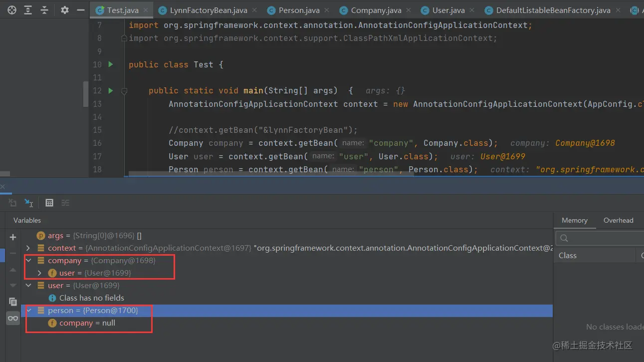Screen dimensions: 644x362
Task: Open the Person.java tab
Action: coord(299,10)
